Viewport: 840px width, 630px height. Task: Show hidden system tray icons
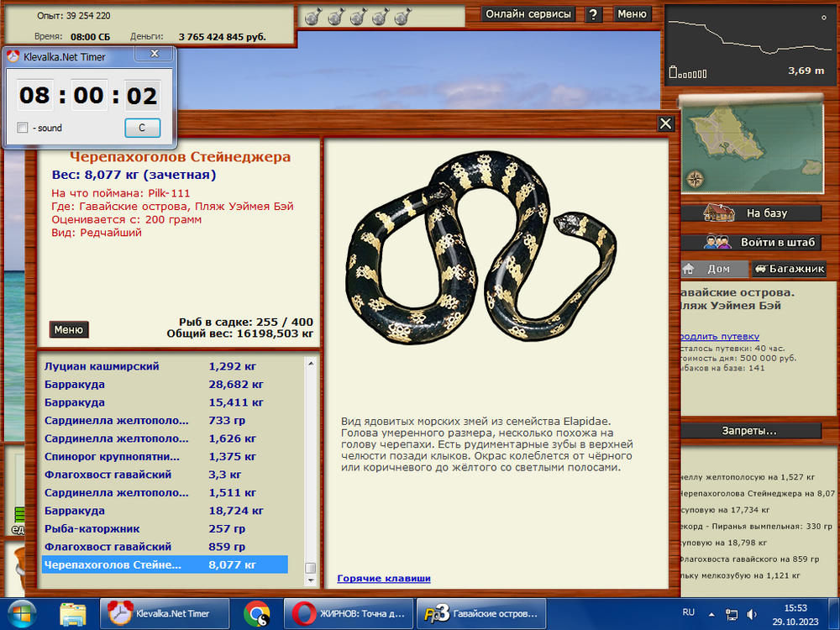pyautogui.click(x=712, y=614)
